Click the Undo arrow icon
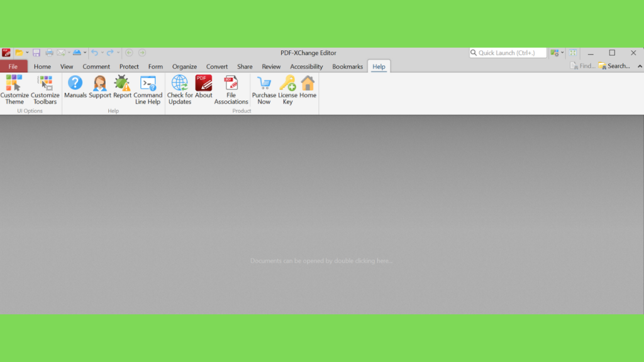The height and width of the screenshot is (362, 644). [x=94, y=53]
